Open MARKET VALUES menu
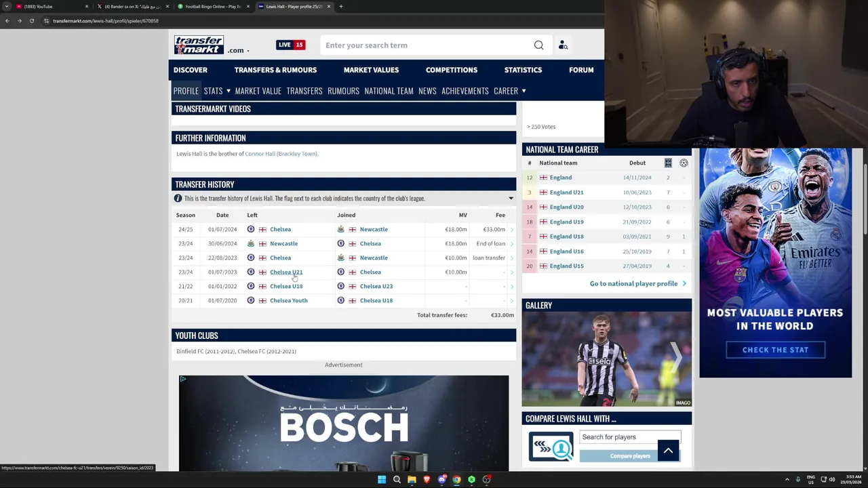Screen dimensions: 868x488 click(x=371, y=70)
